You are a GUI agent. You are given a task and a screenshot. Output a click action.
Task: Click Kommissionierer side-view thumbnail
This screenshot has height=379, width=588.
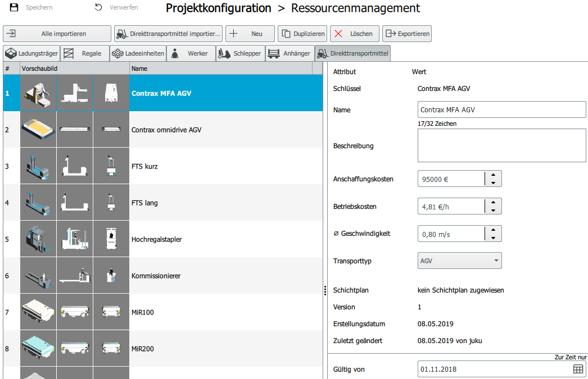pos(75,275)
